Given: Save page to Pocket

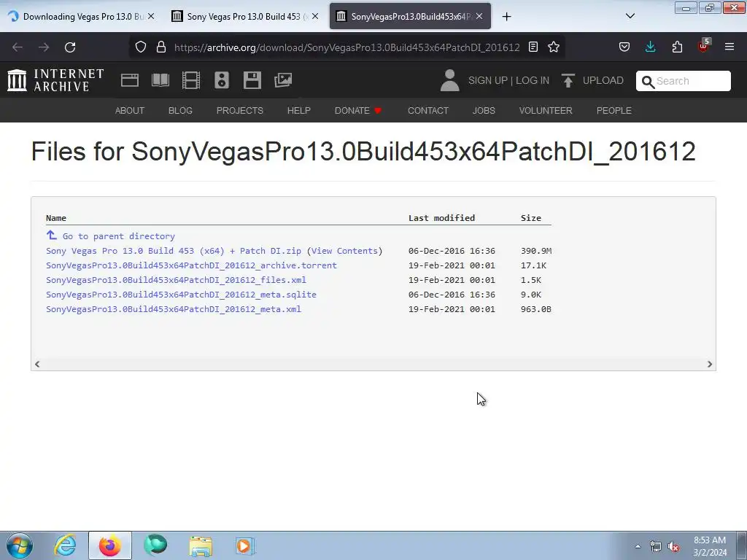Looking at the screenshot, I should pos(624,47).
